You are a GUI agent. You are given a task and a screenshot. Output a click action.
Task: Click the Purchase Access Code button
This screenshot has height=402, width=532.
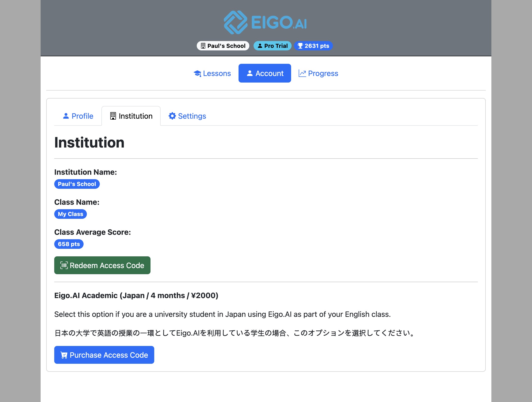coord(104,355)
